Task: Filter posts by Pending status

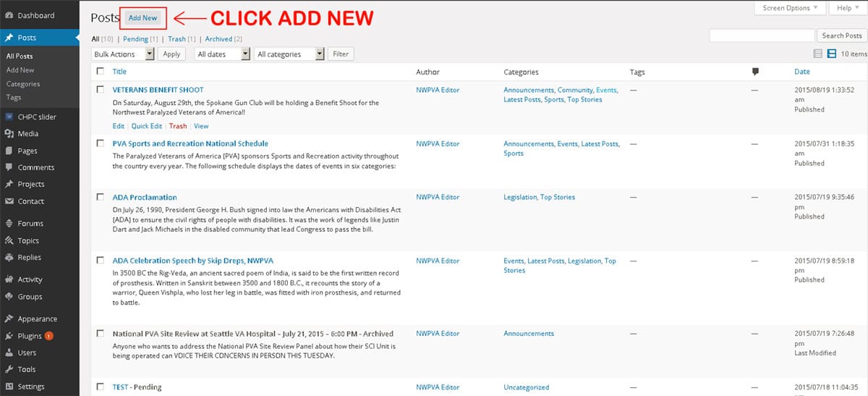Action: tap(135, 39)
